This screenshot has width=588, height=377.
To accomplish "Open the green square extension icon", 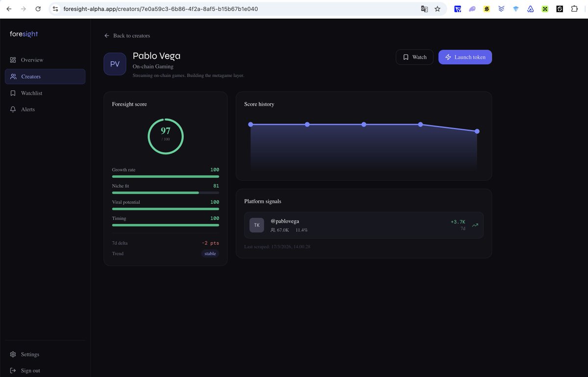I will (545, 9).
